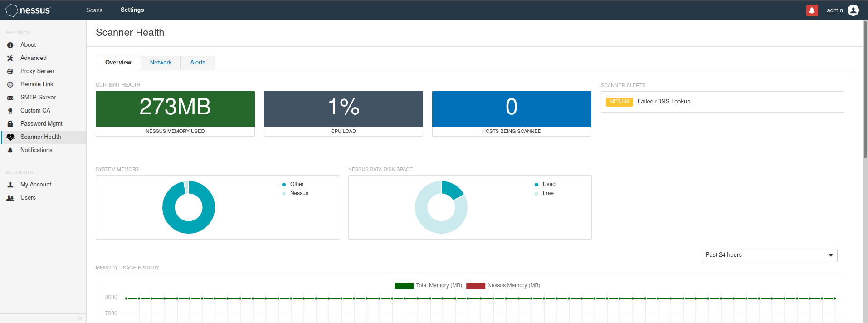This screenshot has height=323, width=868.
Task: Click the My Account person icon
Action: [10, 185]
